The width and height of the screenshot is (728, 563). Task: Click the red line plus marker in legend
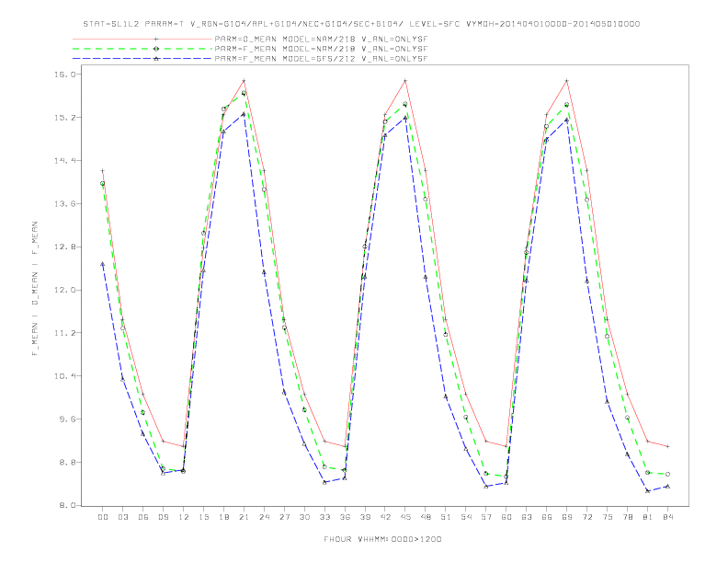point(156,40)
